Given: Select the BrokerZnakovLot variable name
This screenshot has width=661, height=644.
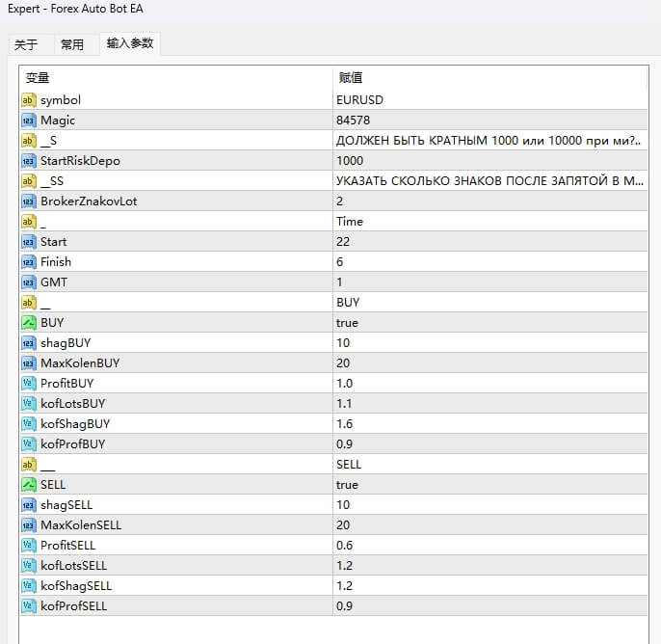Looking at the screenshot, I should coord(89,201).
